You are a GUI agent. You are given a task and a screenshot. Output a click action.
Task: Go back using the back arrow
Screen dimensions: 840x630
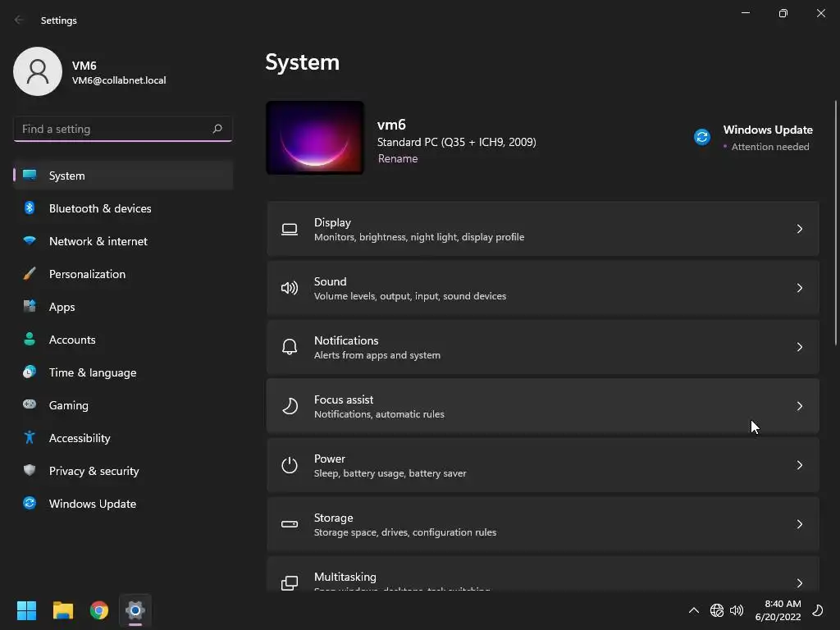[19, 20]
